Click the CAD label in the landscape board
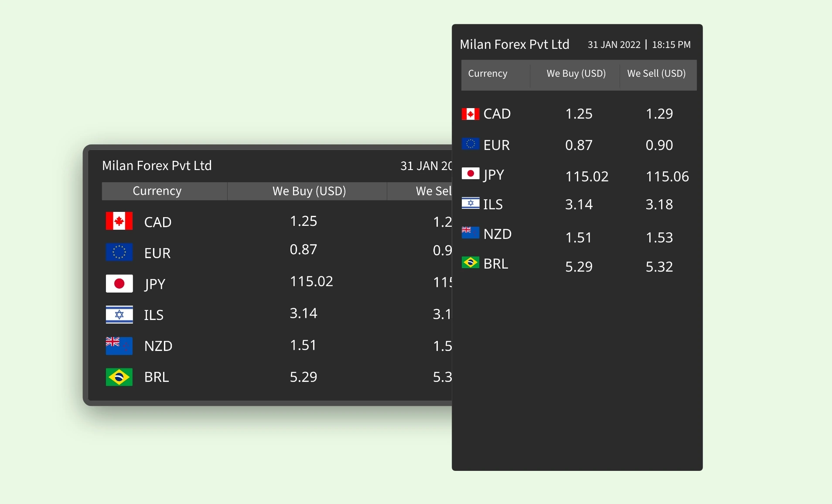 pos(158,222)
